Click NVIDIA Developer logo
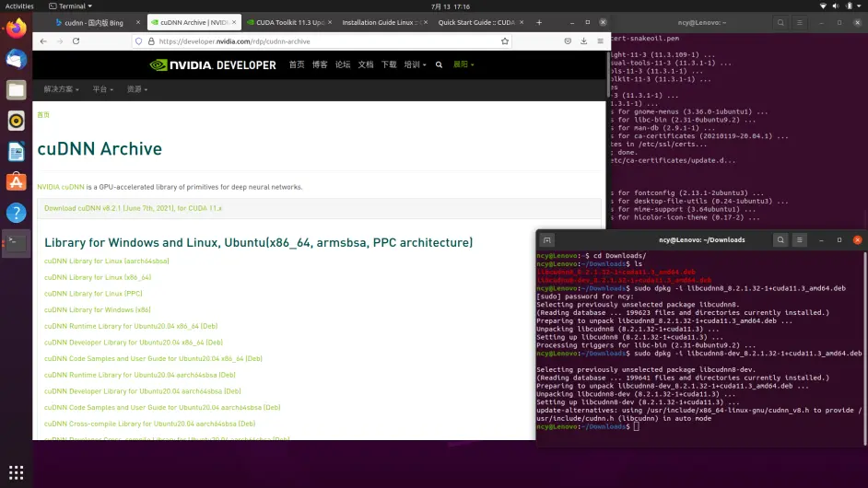868x488 pixels. 213,64
